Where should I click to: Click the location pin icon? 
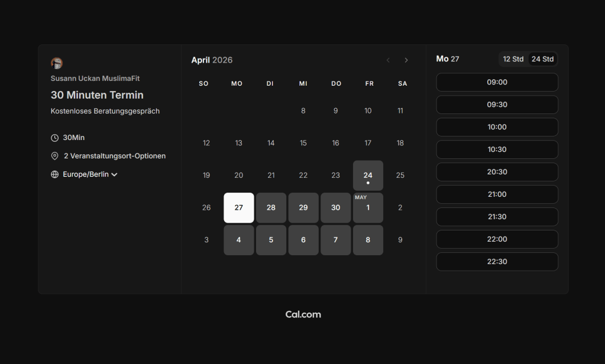tap(55, 156)
